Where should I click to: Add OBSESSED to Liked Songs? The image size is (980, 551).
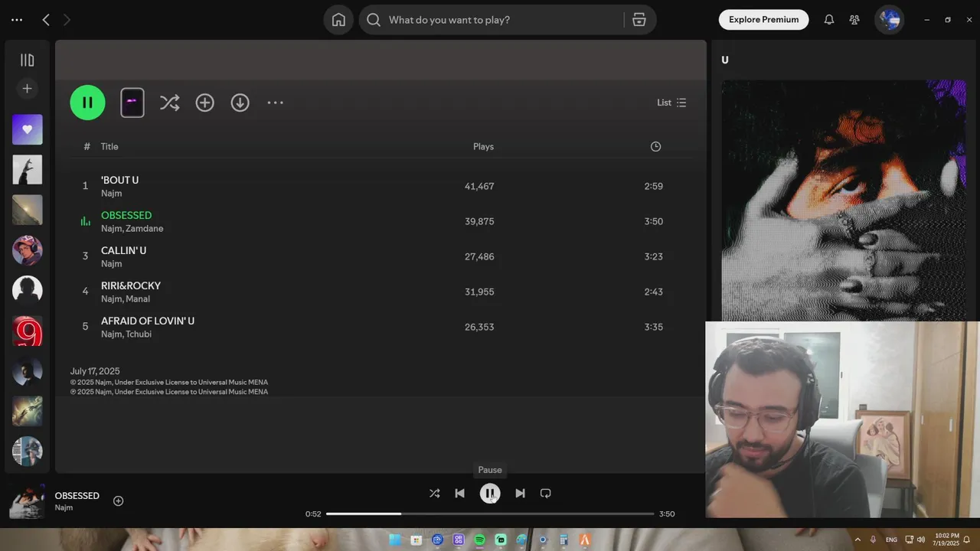118,500
